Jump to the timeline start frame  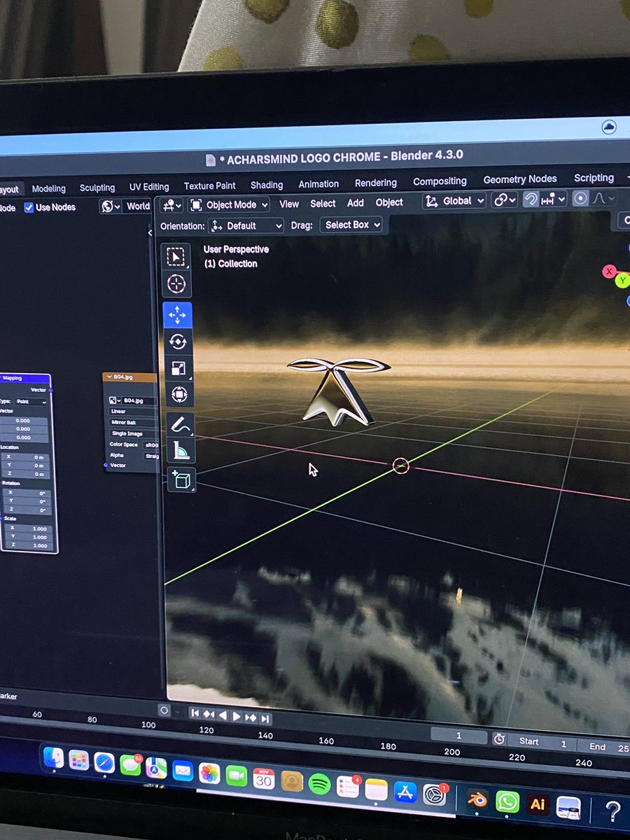(x=195, y=713)
